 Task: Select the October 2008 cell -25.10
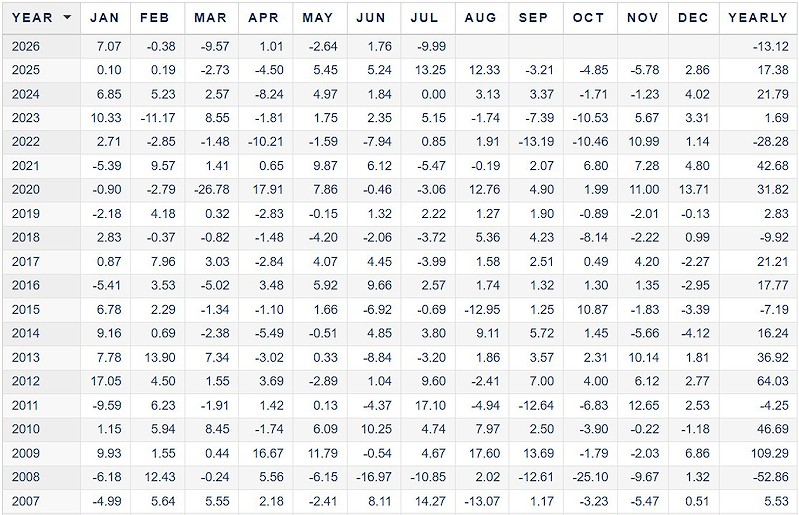[590, 477]
